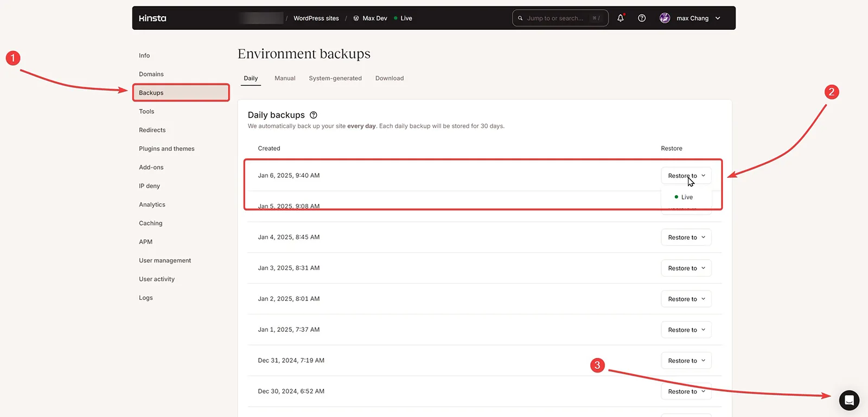Click the Restore column header
Viewport: 868px width, 417px height.
point(672,149)
